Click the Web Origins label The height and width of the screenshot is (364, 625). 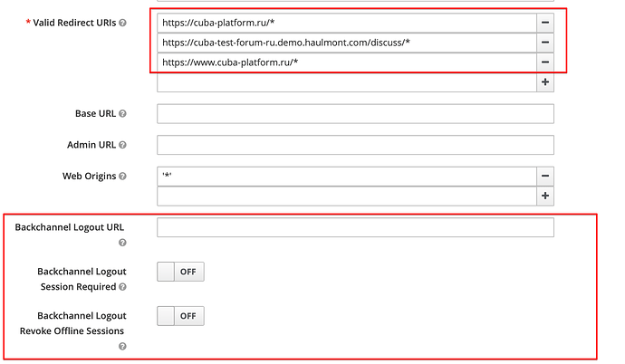point(90,176)
